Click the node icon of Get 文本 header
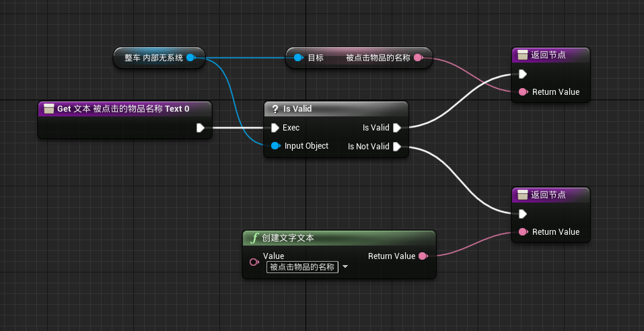The width and height of the screenshot is (644, 331). point(49,109)
